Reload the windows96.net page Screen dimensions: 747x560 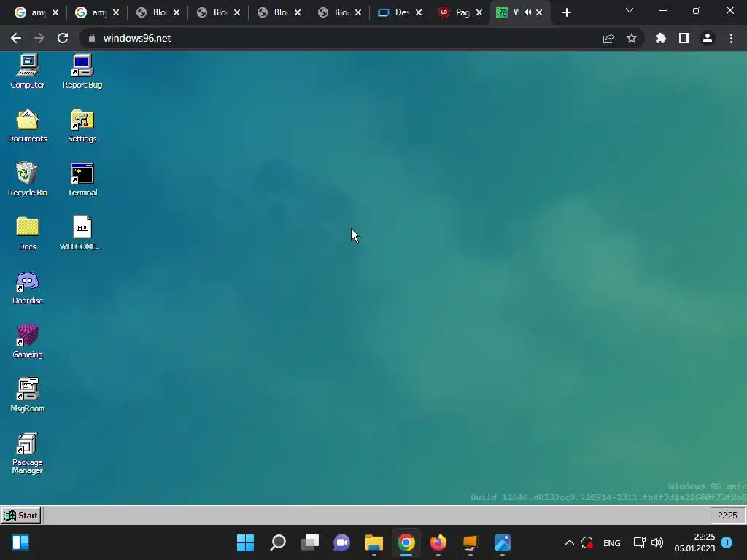click(x=63, y=38)
